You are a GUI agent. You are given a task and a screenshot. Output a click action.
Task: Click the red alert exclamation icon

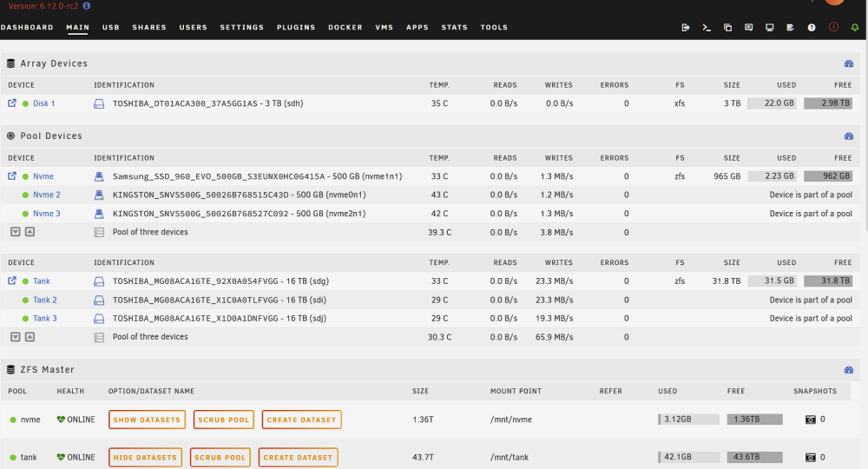click(833, 27)
